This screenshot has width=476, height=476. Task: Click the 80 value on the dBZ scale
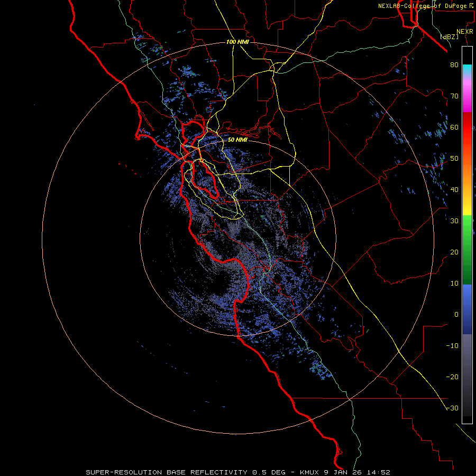pyautogui.click(x=454, y=65)
